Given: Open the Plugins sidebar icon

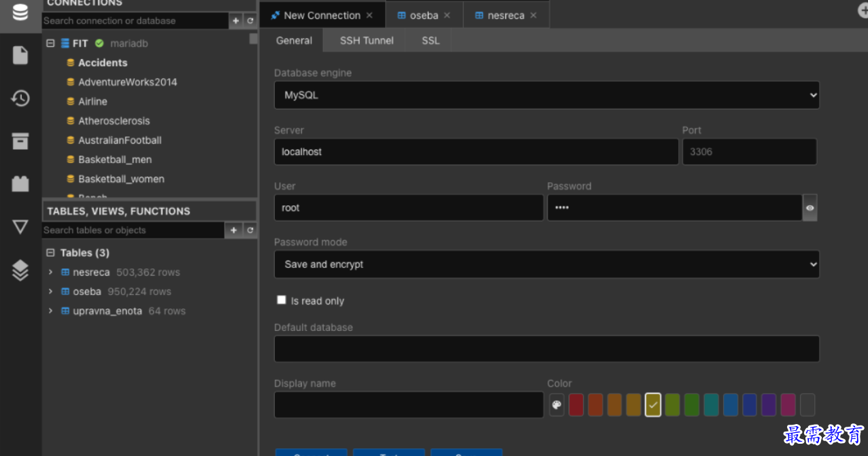Looking at the screenshot, I should (20, 183).
